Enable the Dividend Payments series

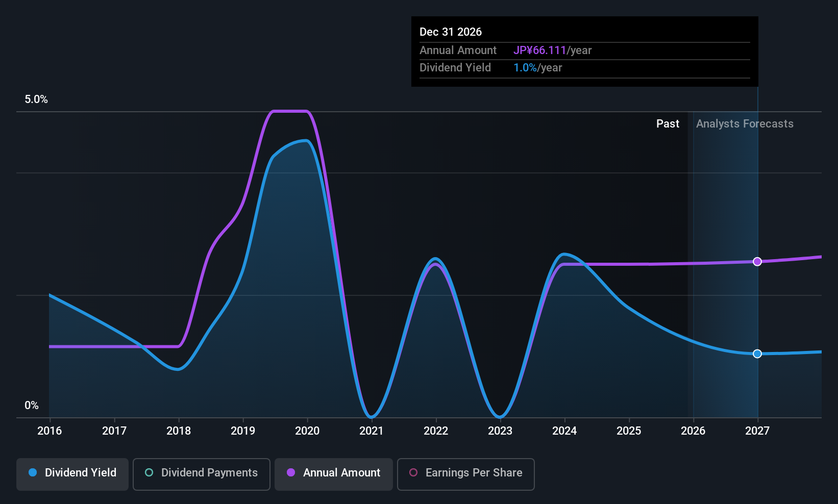click(202, 474)
